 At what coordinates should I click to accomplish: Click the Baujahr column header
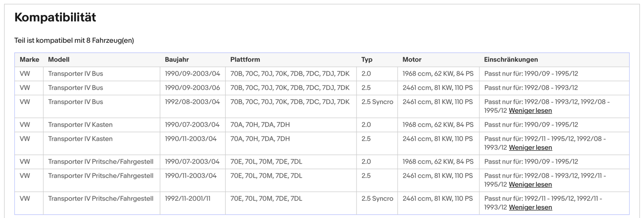tap(177, 60)
